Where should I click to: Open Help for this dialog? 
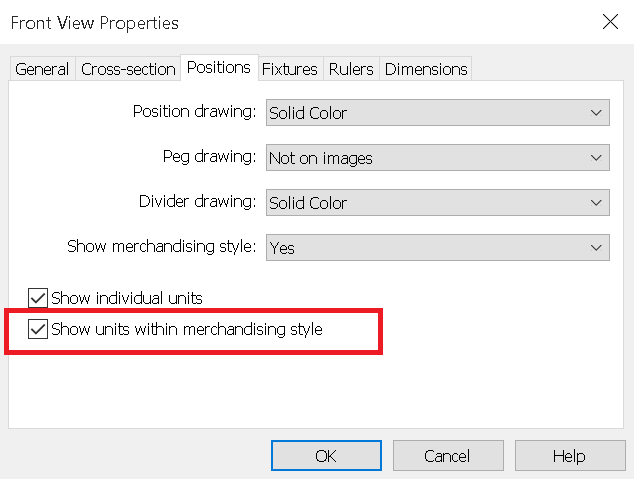tap(570, 456)
